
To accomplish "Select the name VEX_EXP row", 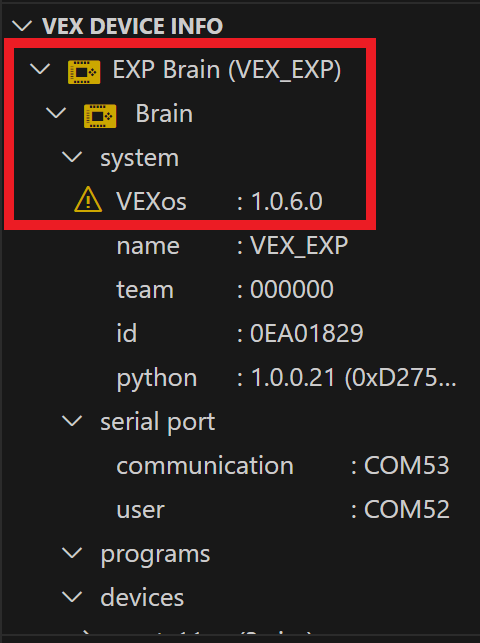I will pyautogui.click(x=240, y=245).
